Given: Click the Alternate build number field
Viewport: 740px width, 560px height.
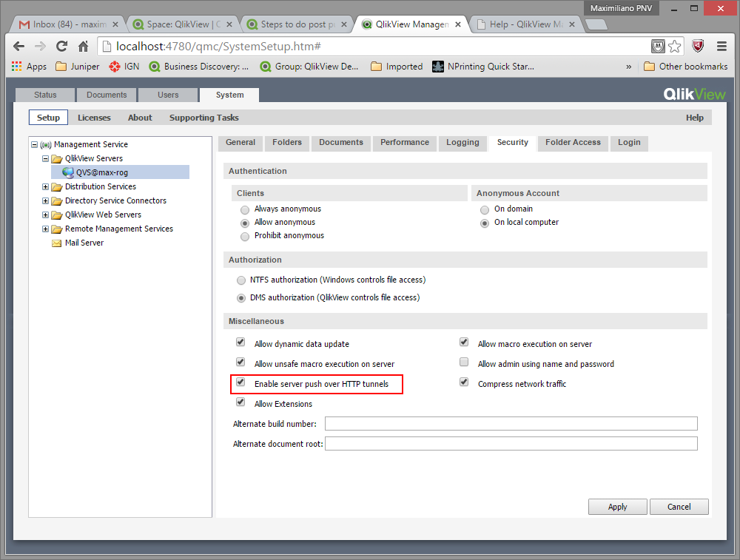Looking at the screenshot, I should [511, 424].
